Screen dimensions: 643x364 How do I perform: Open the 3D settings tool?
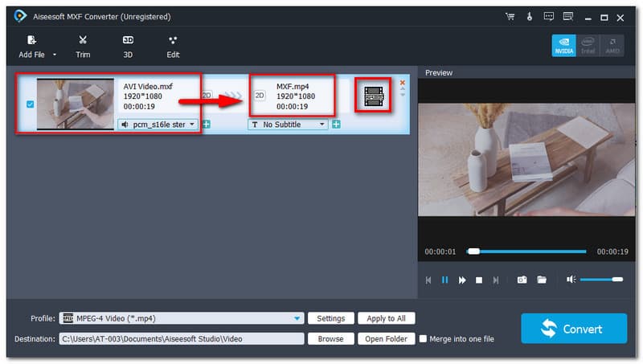pyautogui.click(x=128, y=47)
